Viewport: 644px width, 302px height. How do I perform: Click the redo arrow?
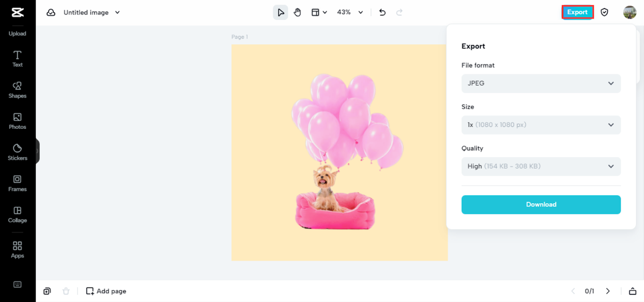coord(399,13)
